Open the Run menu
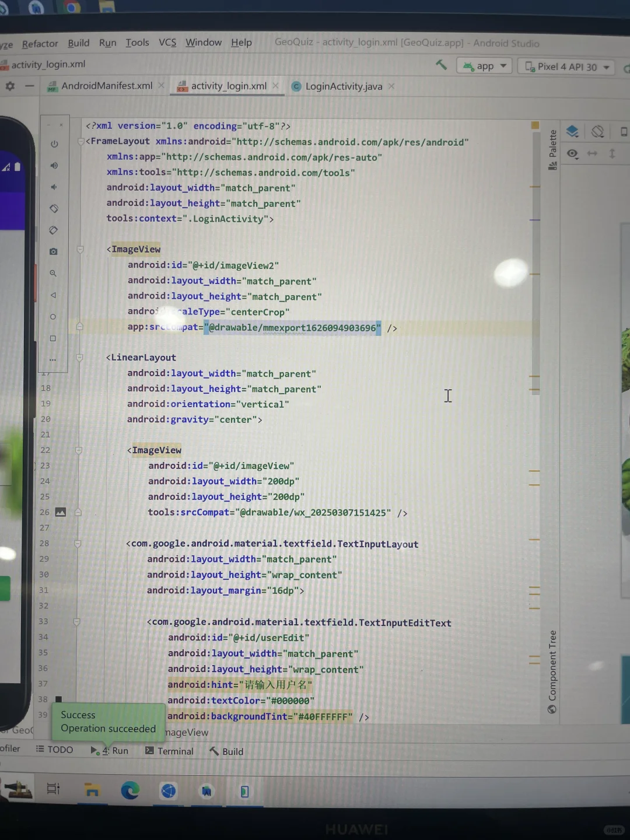Screen dimensions: 630x840 (108, 43)
